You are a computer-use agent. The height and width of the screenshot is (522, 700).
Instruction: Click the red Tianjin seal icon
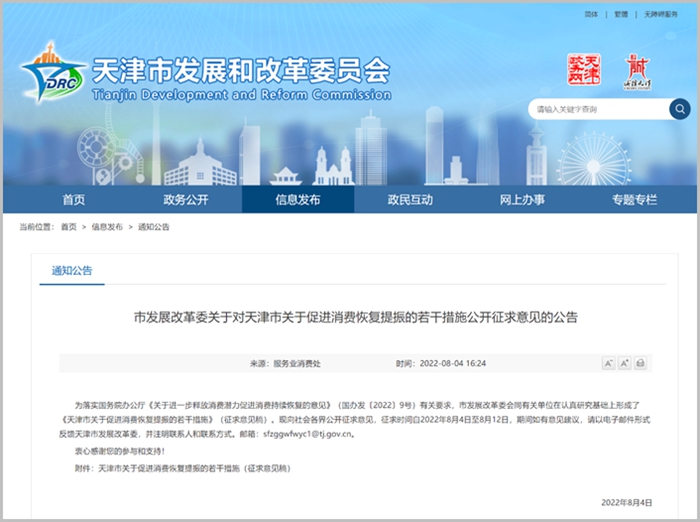[583, 70]
